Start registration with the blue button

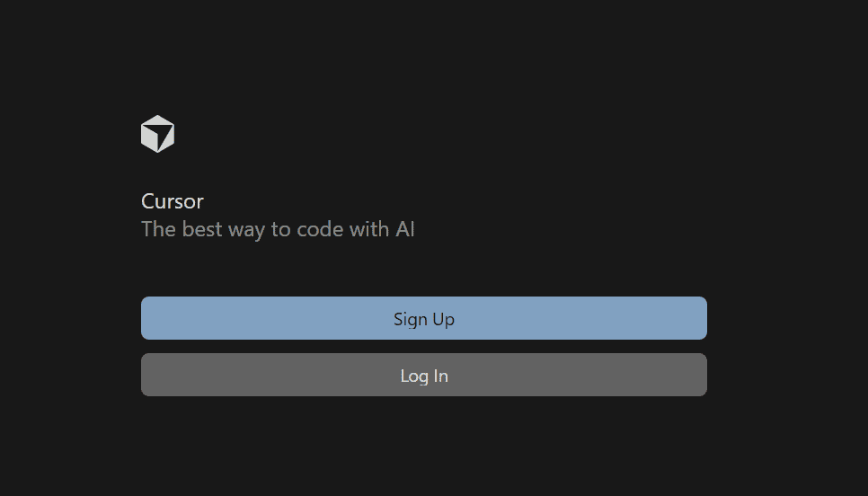click(x=423, y=318)
